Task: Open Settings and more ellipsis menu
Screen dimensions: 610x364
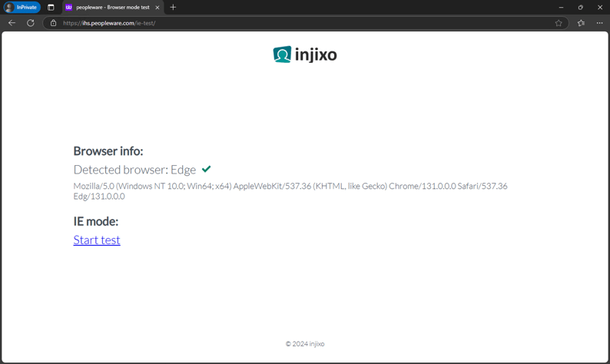Action: click(600, 23)
